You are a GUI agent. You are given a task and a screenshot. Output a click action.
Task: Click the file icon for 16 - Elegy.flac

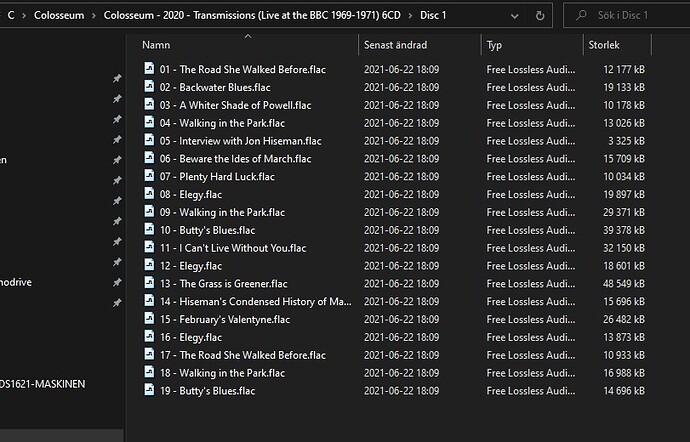point(150,336)
